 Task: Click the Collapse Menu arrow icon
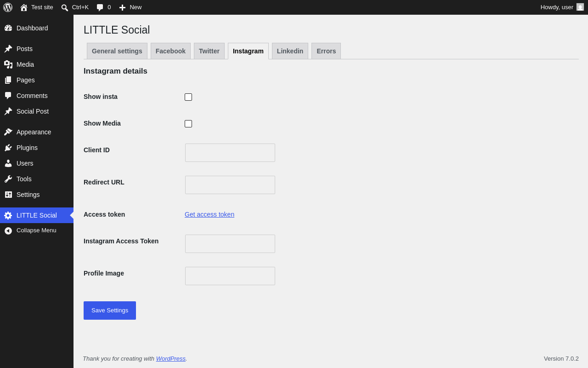[8, 230]
